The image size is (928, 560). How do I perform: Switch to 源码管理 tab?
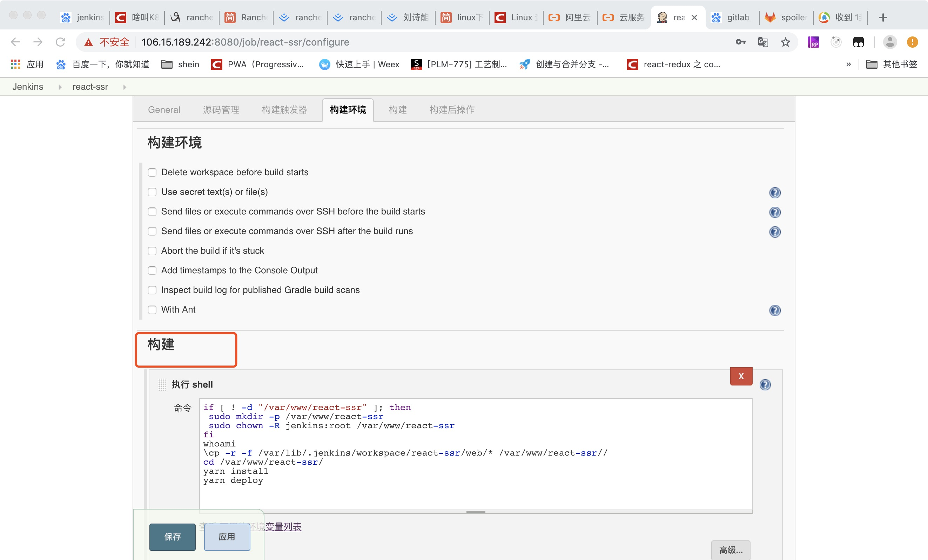pyautogui.click(x=221, y=110)
